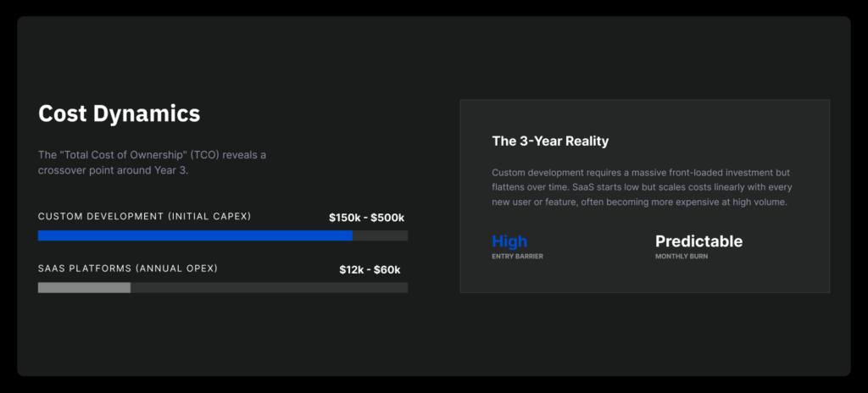The width and height of the screenshot is (868, 393).
Task: Click the unfilled end of Custom Development bar
Action: (380, 235)
